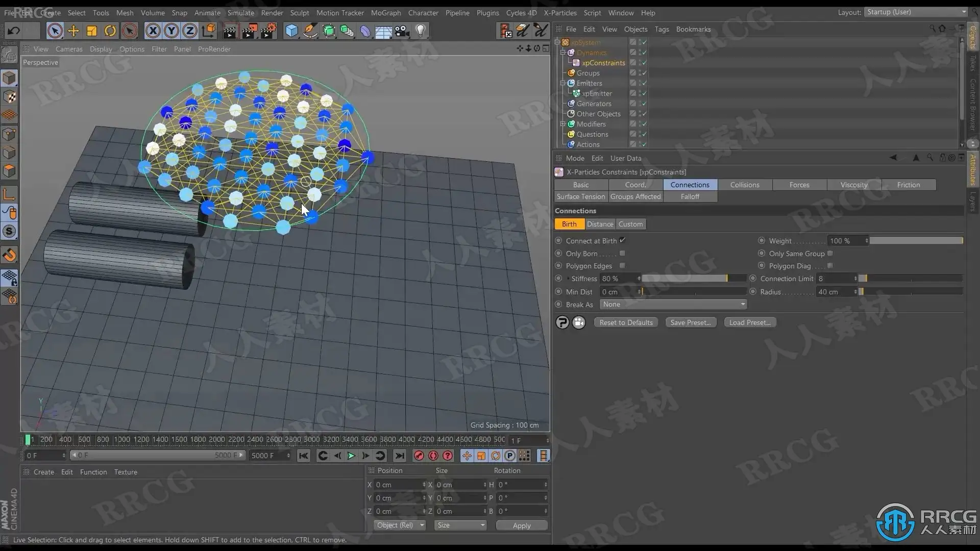Viewport: 980px width, 551px height.
Task: Select the Rotate tool icon
Action: (x=110, y=31)
